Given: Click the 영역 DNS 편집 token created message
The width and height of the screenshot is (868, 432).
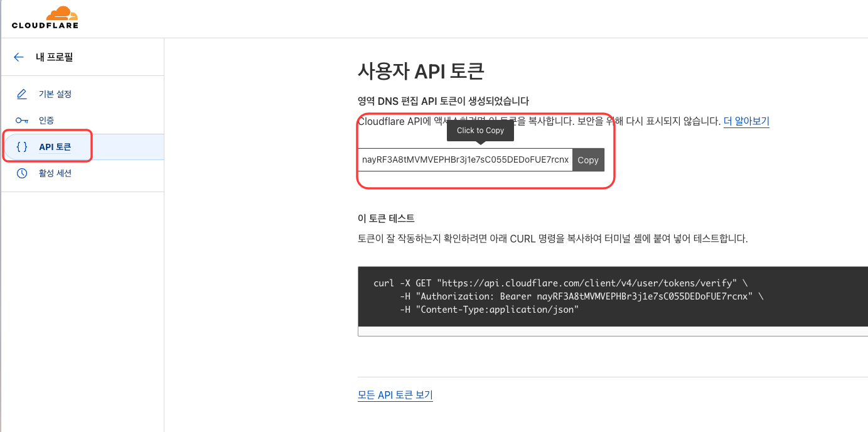Looking at the screenshot, I should click(443, 101).
